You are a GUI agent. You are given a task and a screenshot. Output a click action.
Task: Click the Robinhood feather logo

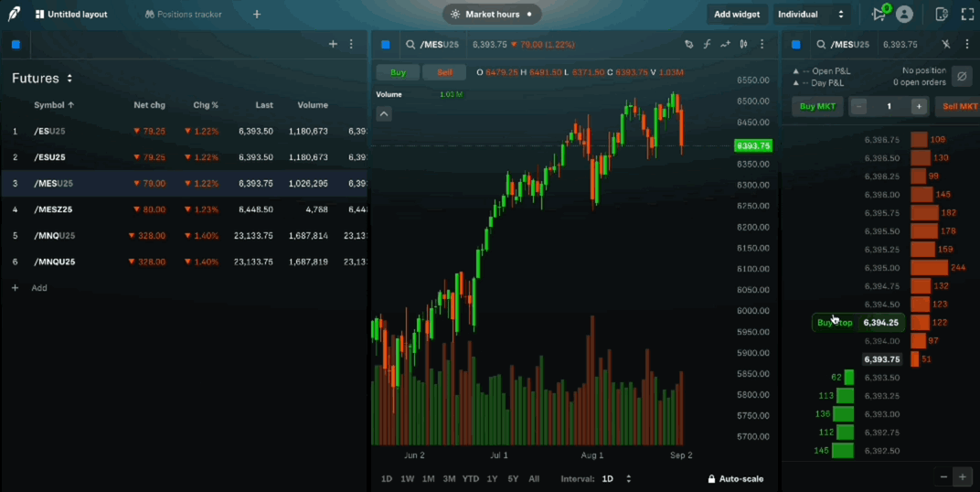tap(15, 15)
